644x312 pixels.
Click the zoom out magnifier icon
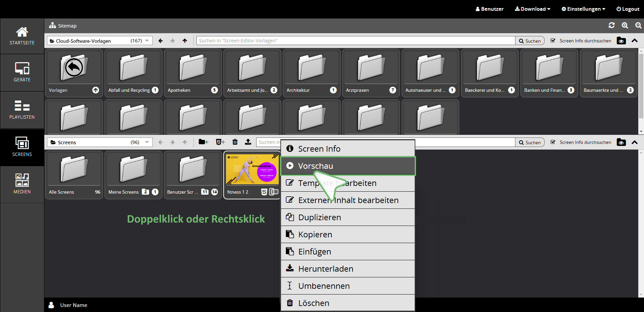[x=638, y=26]
